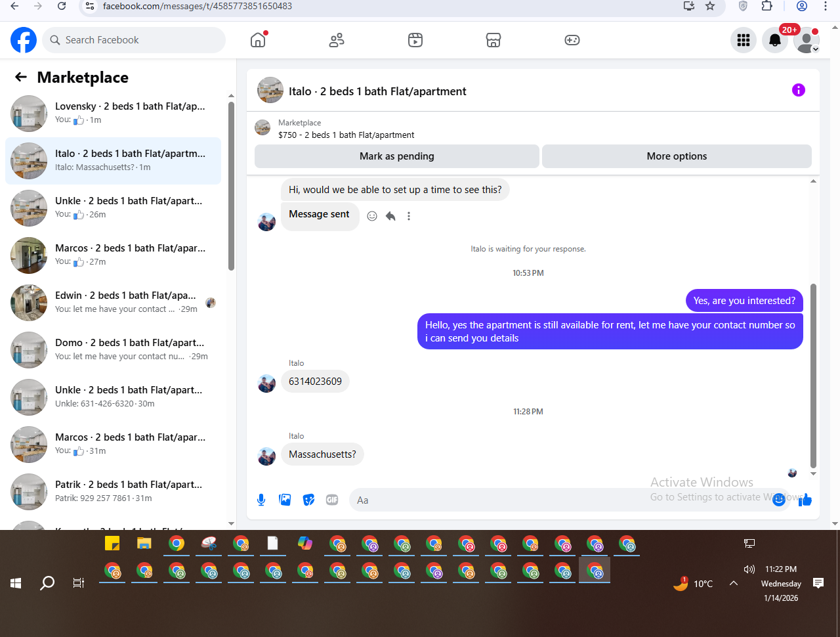Open Task View on the taskbar
Image resolution: width=840 pixels, height=637 pixels.
point(79,583)
